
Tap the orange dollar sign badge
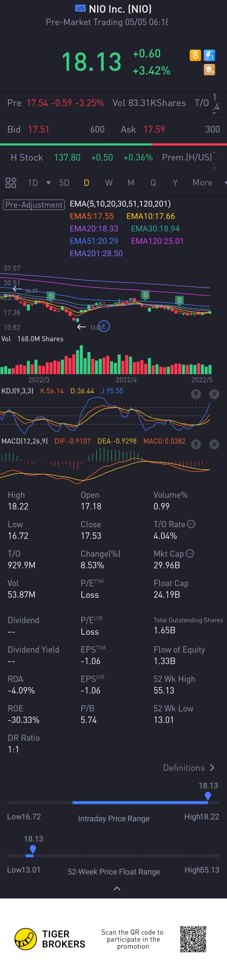tap(195, 56)
